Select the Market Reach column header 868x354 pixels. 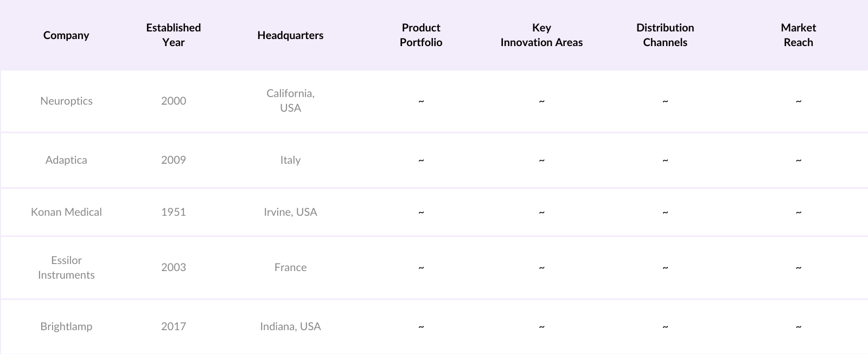pyautogui.click(x=798, y=35)
